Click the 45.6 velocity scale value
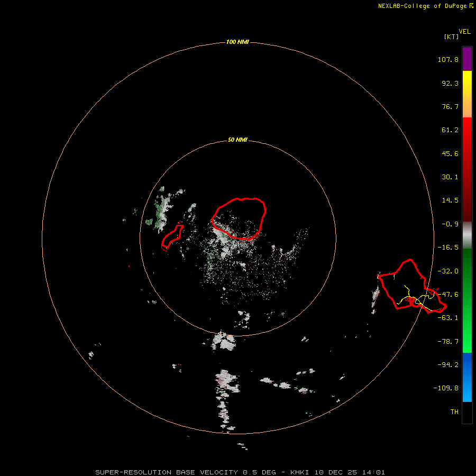This screenshot has width=476, height=476. (450, 153)
